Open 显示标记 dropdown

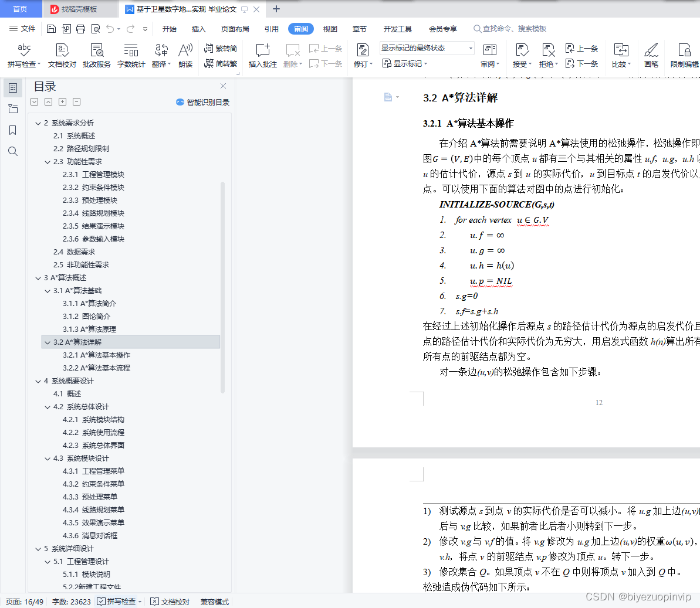tap(405, 64)
